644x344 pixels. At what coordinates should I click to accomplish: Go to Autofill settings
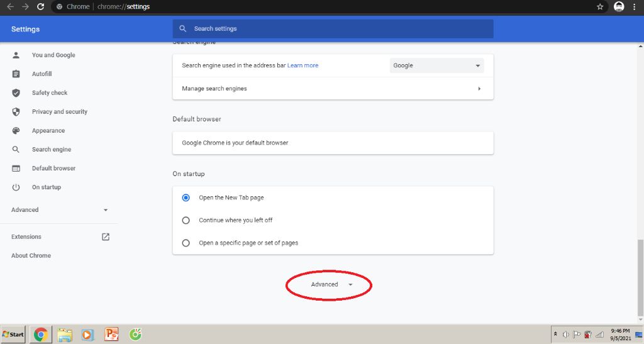click(x=42, y=74)
